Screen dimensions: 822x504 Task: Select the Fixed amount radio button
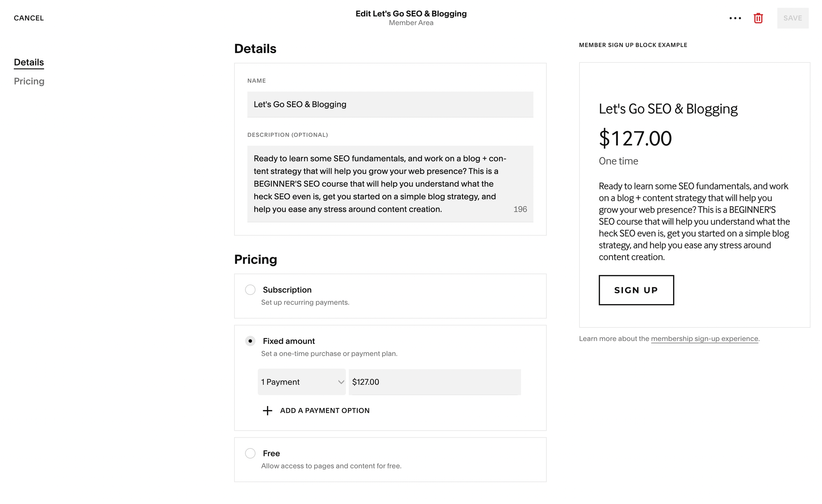(250, 341)
